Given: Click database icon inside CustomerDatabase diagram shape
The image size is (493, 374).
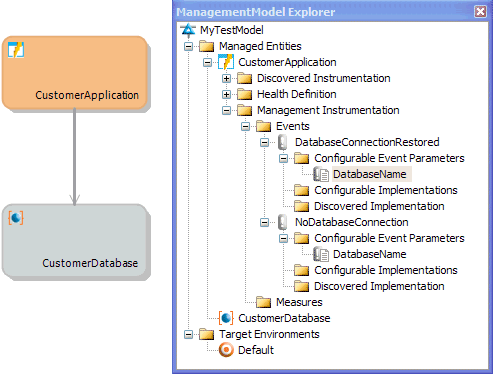Looking at the screenshot, I should 16,218.
